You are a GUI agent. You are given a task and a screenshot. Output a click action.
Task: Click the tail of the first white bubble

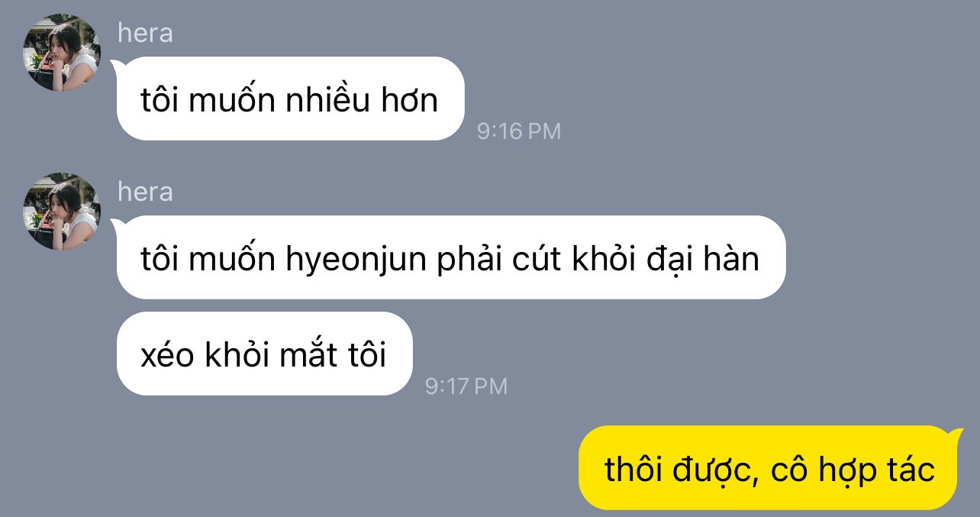coord(117,66)
